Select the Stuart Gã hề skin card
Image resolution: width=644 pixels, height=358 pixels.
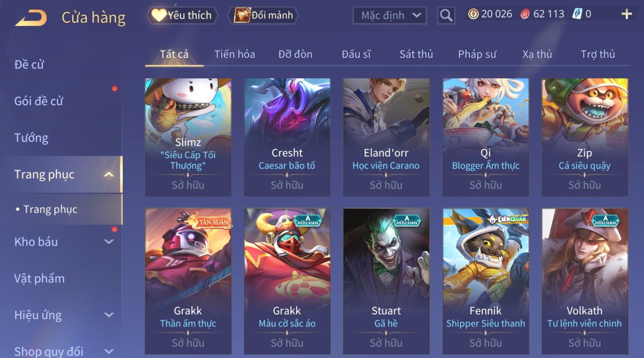386,281
